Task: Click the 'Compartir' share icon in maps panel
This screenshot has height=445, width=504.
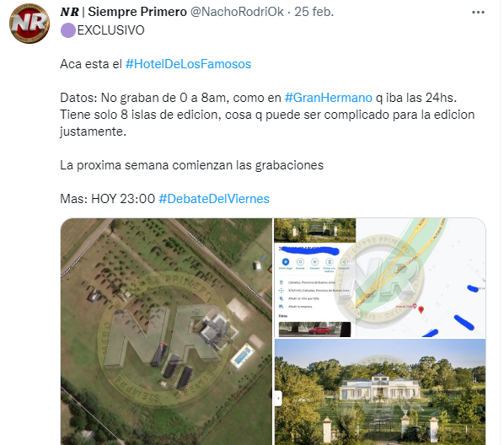Action: click(344, 262)
